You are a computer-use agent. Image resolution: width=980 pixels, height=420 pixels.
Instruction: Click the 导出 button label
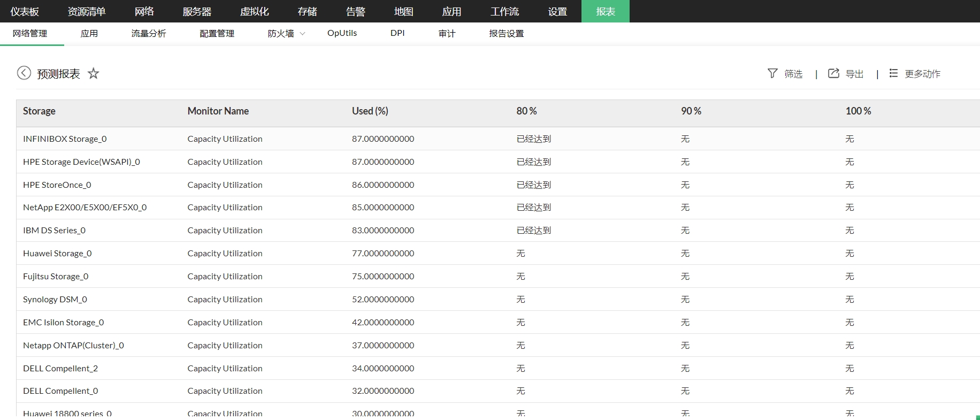click(855, 74)
